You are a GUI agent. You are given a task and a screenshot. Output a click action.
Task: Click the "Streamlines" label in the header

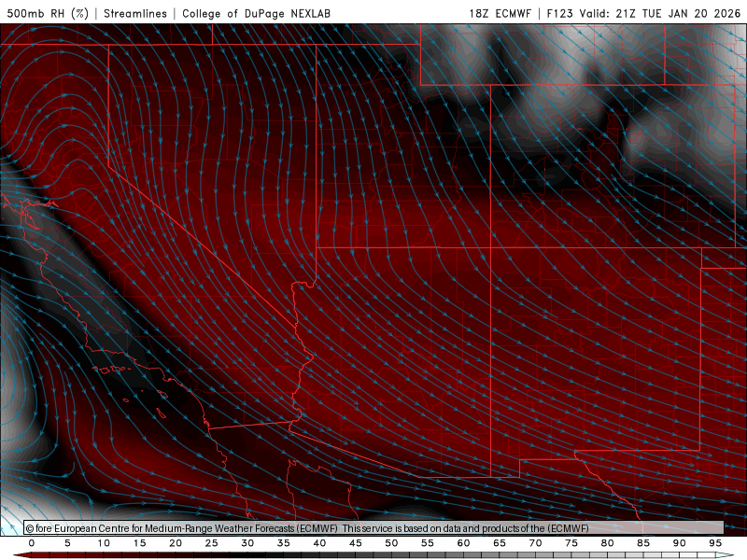pos(135,13)
